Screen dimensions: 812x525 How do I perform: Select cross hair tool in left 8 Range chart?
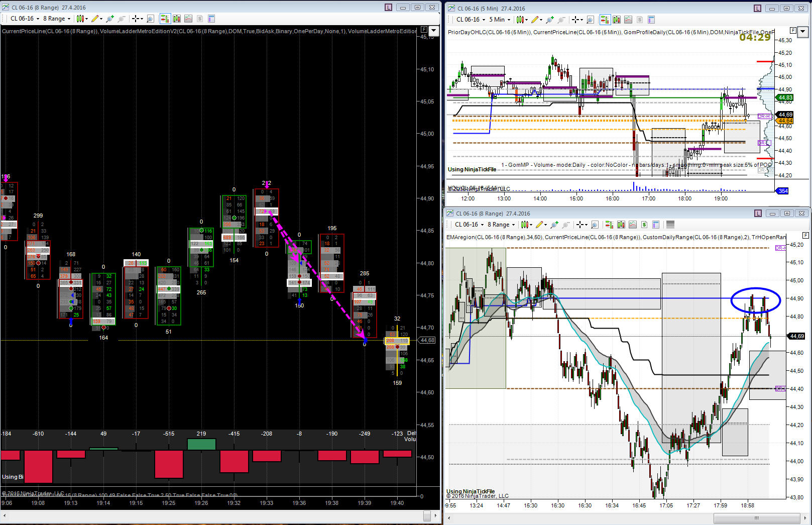click(136, 19)
